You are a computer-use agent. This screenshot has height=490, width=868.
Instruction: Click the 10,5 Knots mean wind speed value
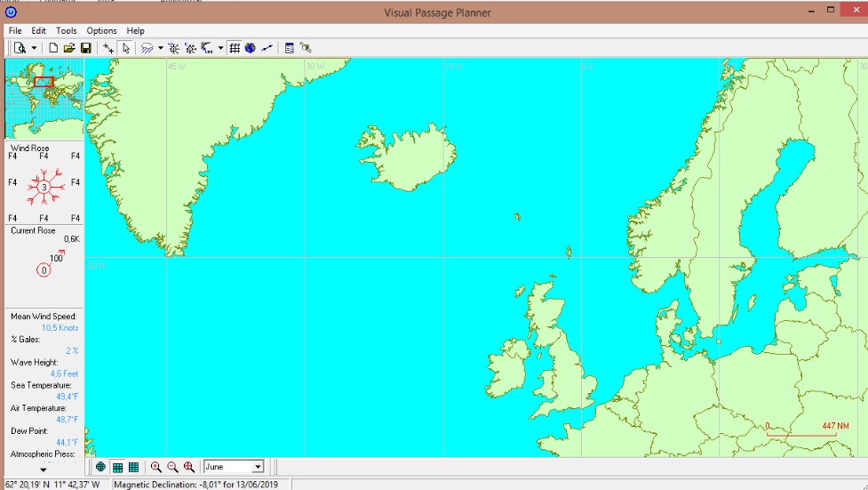point(60,327)
